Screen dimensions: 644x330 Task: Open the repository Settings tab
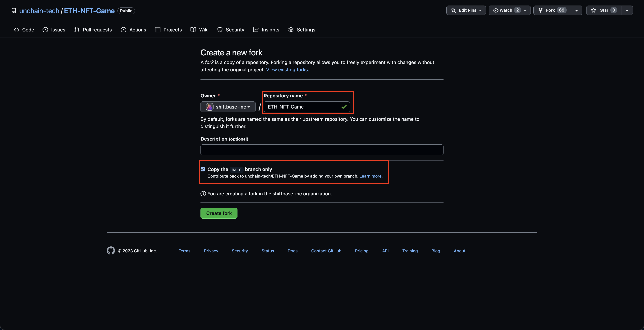coord(302,30)
